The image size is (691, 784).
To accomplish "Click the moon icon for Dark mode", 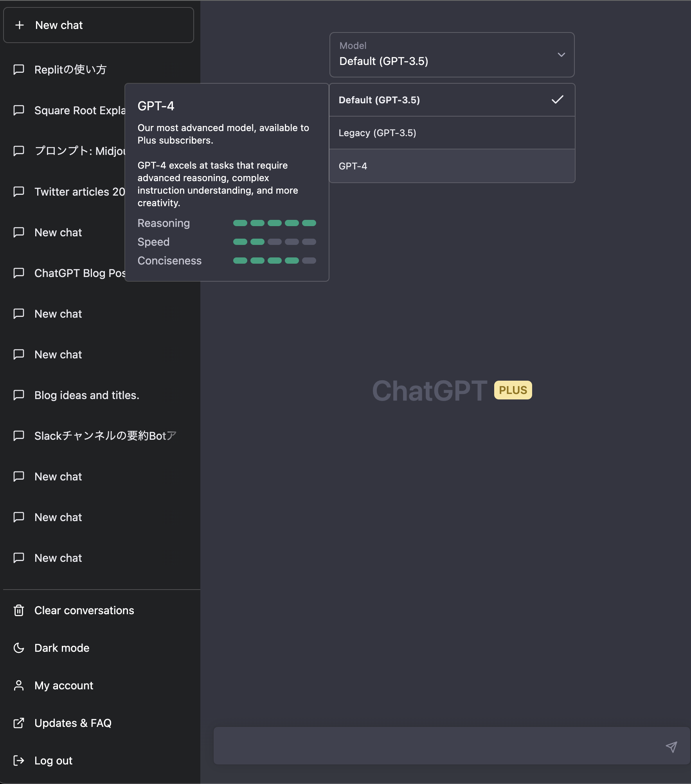I will [x=19, y=648].
